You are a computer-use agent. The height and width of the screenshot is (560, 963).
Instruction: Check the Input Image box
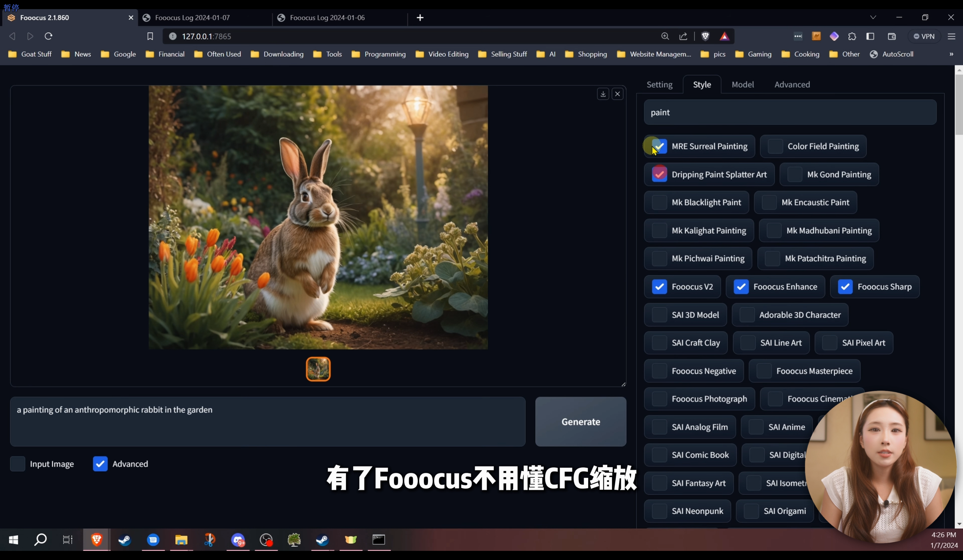pos(18,464)
